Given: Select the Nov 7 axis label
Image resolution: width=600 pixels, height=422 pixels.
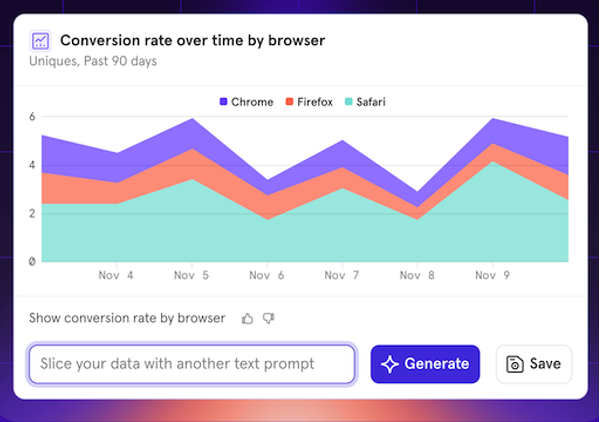Looking at the screenshot, I should [342, 275].
